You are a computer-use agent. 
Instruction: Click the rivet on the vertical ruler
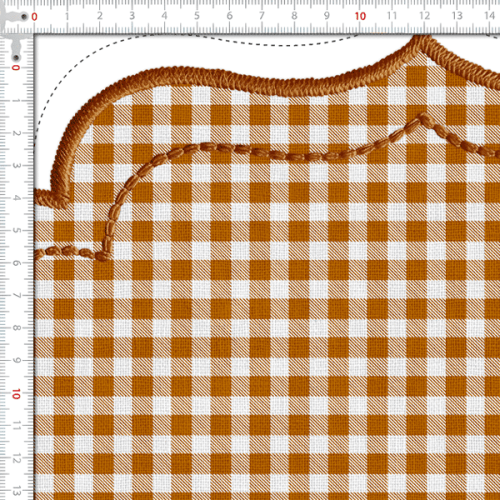click(16, 58)
